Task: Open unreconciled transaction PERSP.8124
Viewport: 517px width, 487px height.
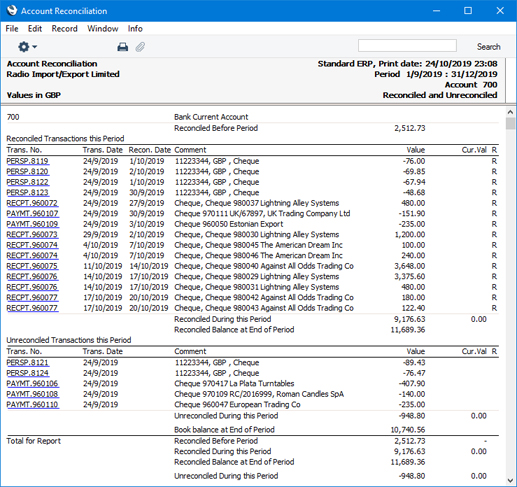Action: pyautogui.click(x=27, y=373)
